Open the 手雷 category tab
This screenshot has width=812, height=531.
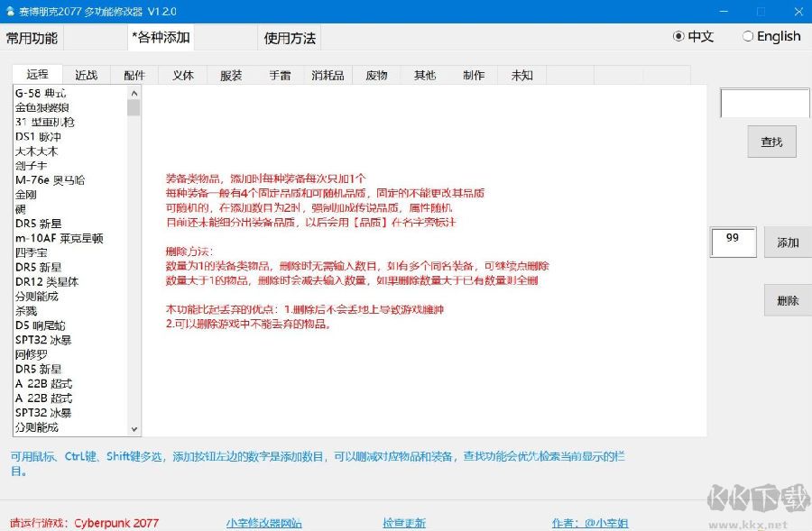[280, 75]
